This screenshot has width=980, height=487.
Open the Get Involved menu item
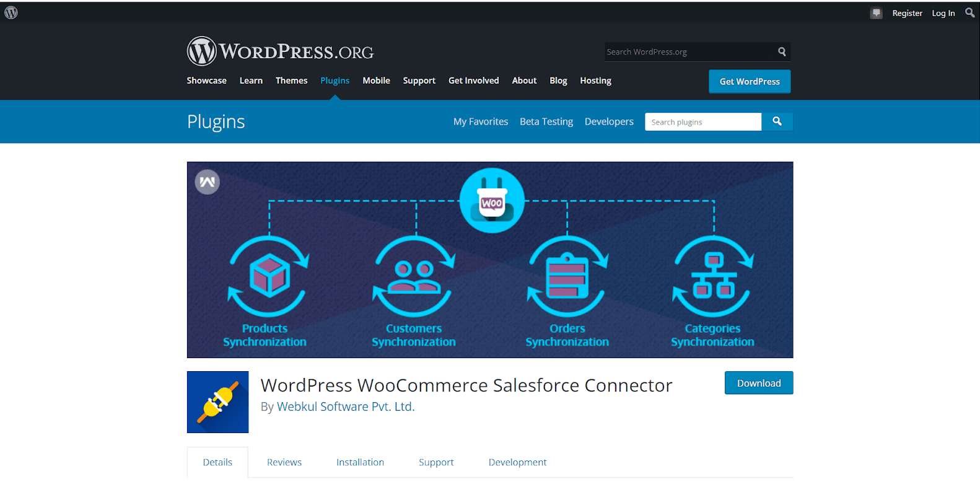click(x=473, y=81)
